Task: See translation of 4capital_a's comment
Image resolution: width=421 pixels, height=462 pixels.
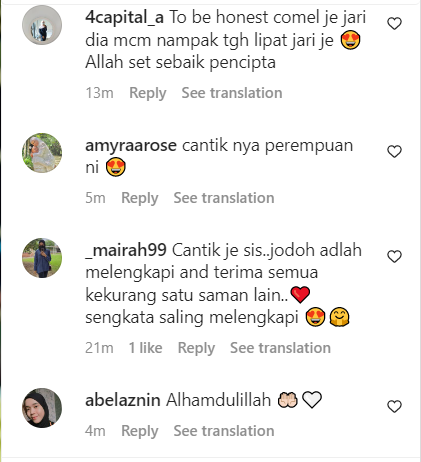Action: click(232, 93)
